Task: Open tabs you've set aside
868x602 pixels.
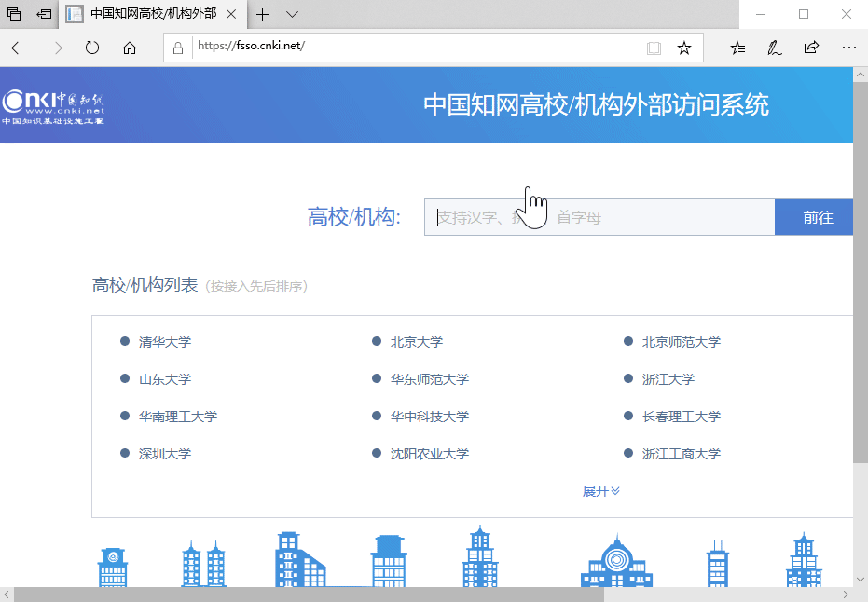Action: point(14,14)
